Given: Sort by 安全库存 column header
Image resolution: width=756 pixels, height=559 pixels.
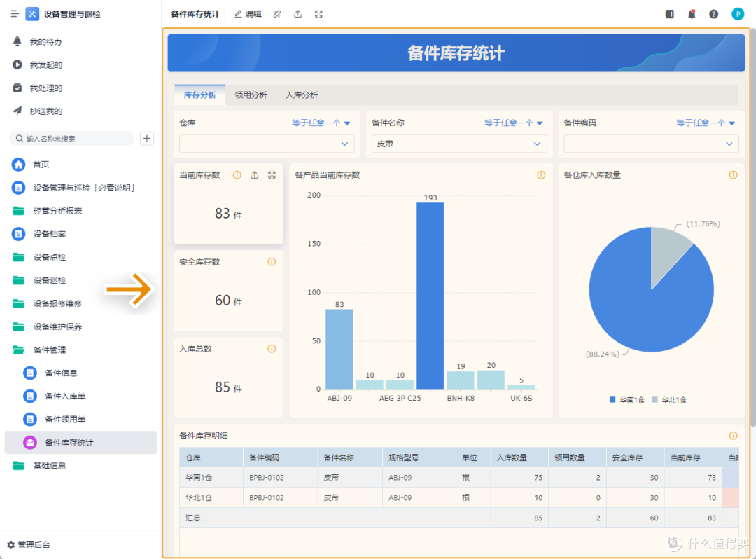Looking at the screenshot, I should [x=635, y=457].
